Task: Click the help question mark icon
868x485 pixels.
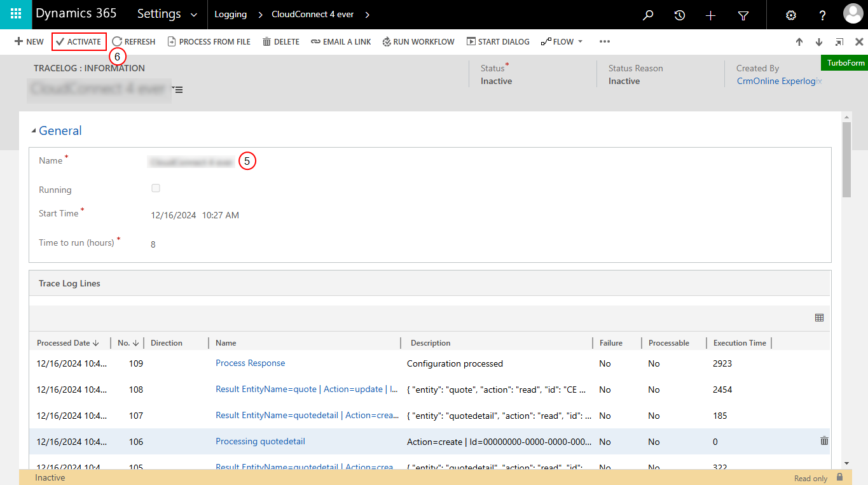Action: (822, 15)
